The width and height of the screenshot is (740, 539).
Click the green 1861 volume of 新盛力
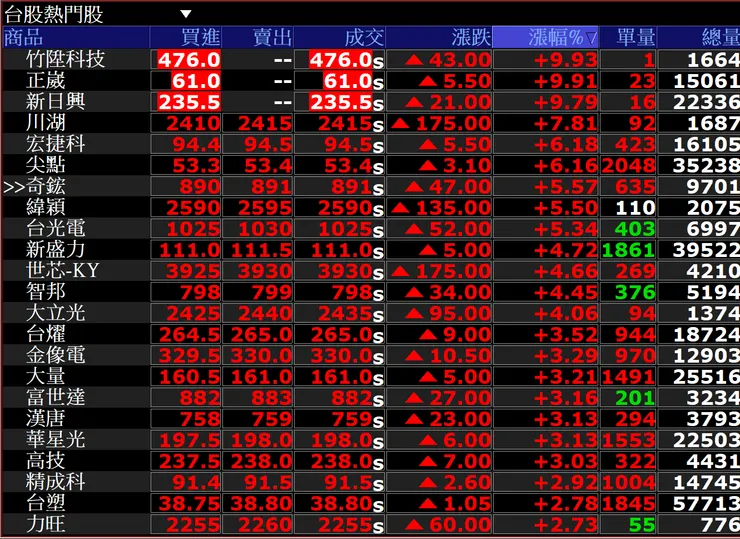[x=628, y=250]
